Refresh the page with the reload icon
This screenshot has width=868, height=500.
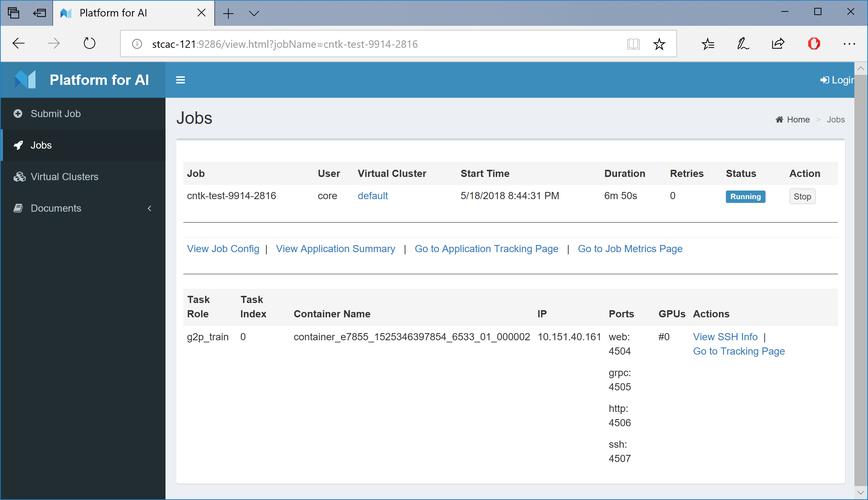click(89, 44)
